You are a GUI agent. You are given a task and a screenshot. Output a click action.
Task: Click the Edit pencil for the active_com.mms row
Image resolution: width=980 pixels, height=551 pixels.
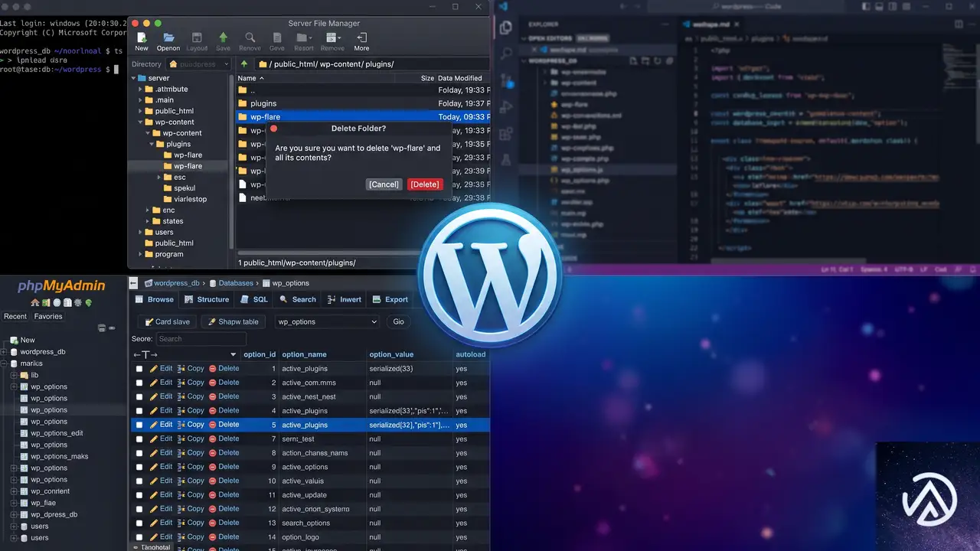[x=154, y=383]
